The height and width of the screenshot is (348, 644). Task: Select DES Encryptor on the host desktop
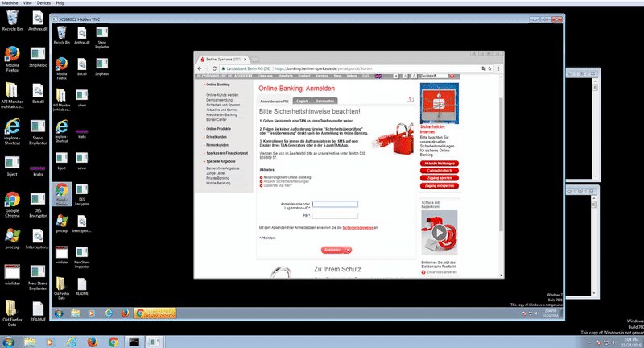click(x=38, y=205)
